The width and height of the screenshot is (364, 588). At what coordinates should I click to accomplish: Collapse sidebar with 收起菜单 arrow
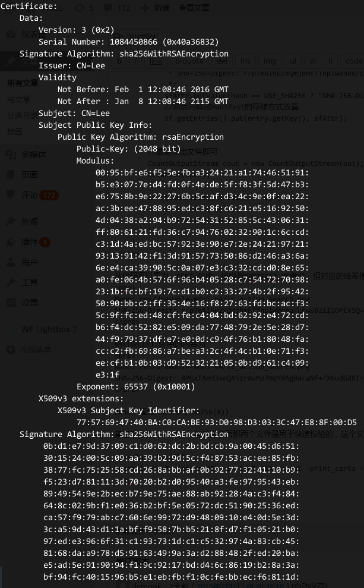[x=11, y=350]
